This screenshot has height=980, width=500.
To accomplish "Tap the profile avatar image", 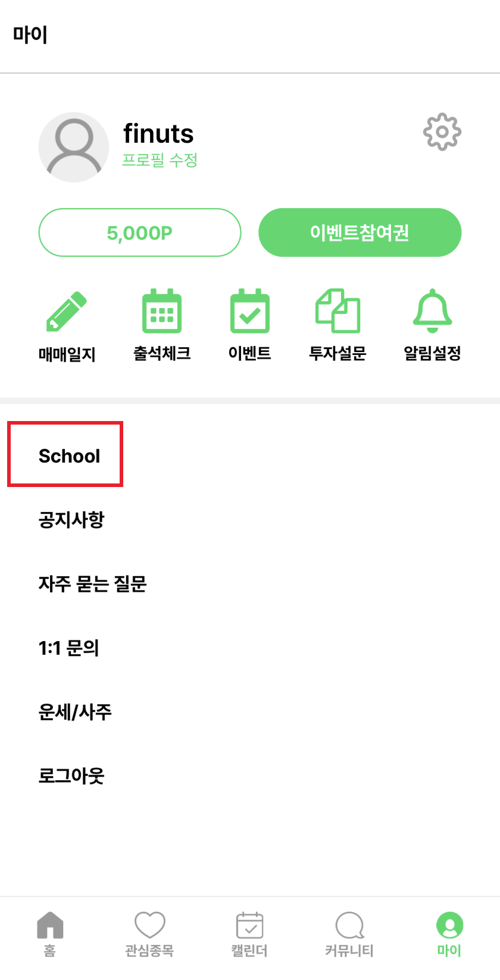I will [x=74, y=147].
